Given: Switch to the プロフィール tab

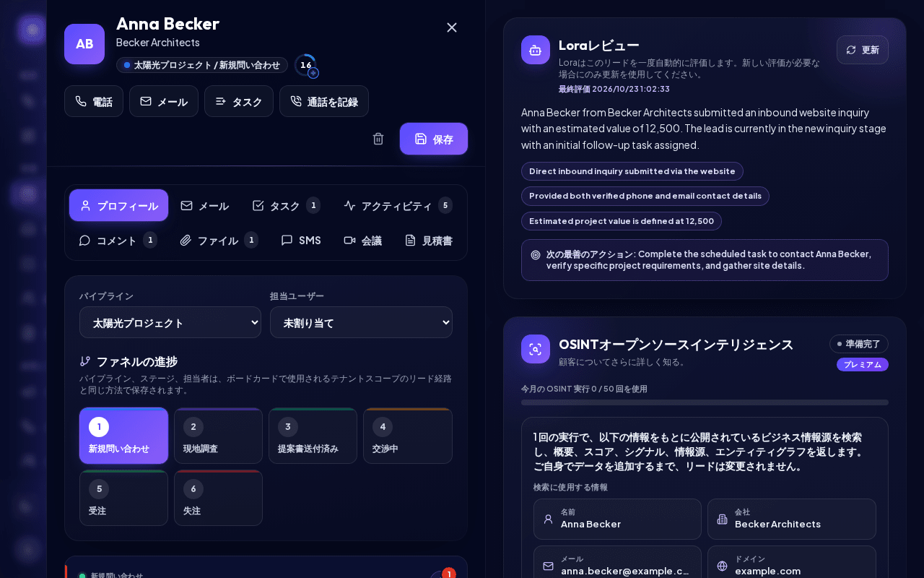Looking at the screenshot, I should coord(119,205).
